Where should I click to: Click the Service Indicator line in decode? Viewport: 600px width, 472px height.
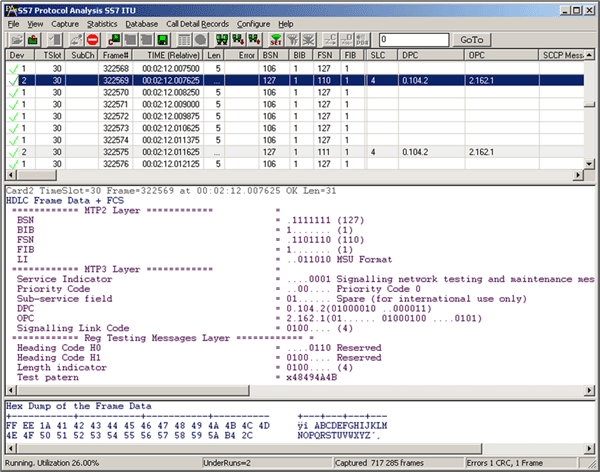point(300,279)
